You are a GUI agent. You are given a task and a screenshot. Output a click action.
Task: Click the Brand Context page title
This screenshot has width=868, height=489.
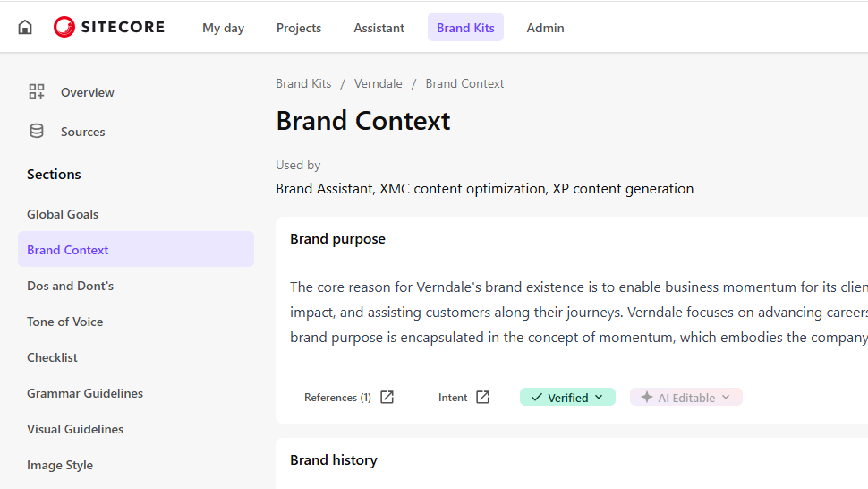coord(363,121)
